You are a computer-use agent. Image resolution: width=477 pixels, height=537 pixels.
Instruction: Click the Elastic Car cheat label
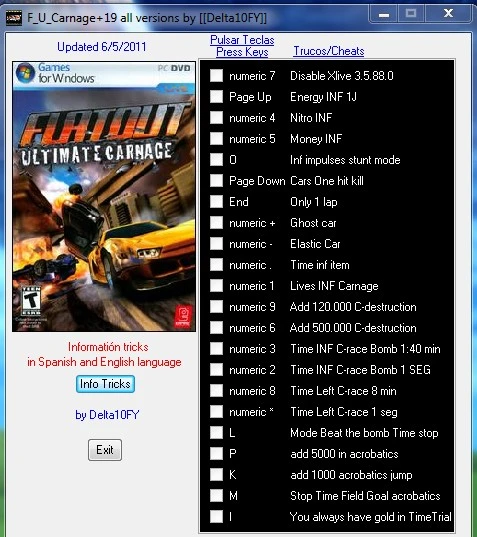315,244
